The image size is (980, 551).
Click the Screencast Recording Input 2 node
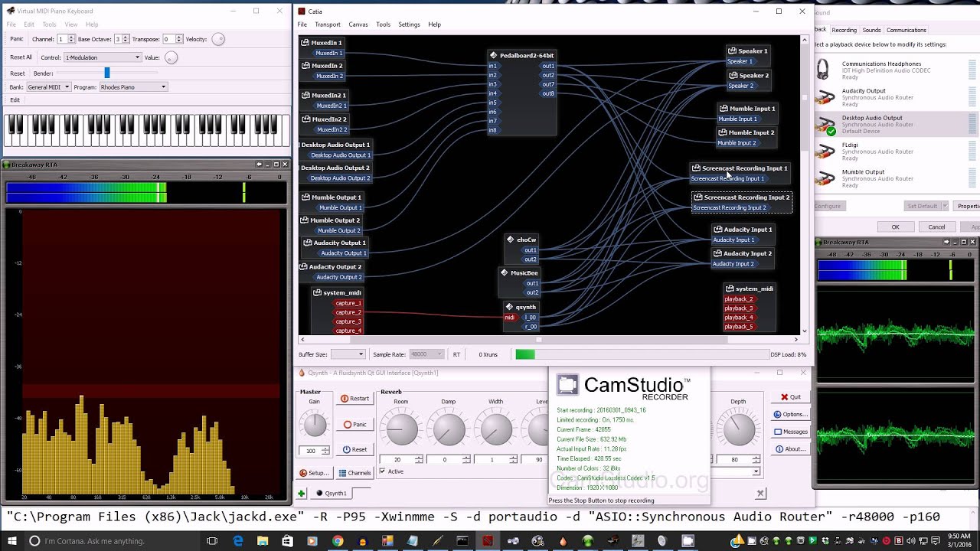[742, 203]
